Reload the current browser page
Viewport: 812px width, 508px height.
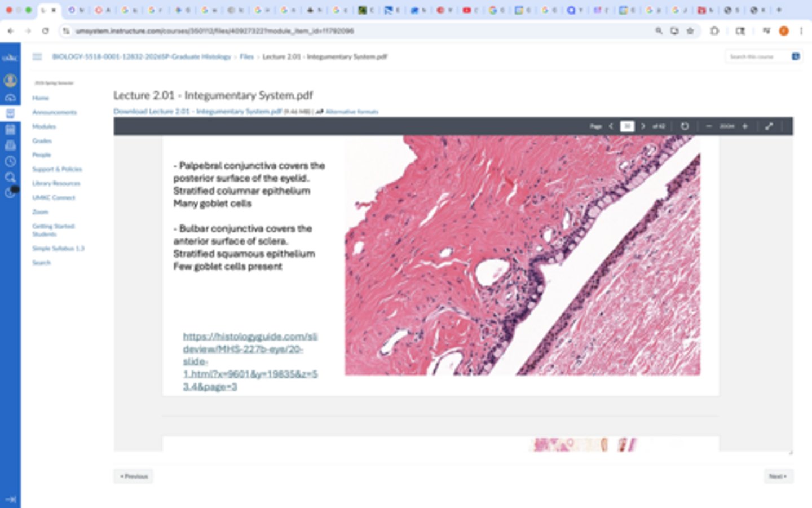[x=46, y=31]
